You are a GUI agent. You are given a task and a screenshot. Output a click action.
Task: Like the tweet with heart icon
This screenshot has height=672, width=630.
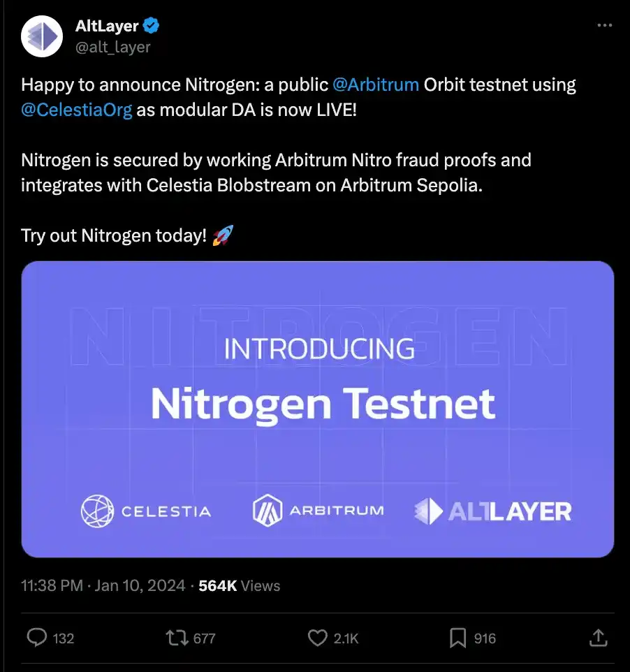coord(318,637)
